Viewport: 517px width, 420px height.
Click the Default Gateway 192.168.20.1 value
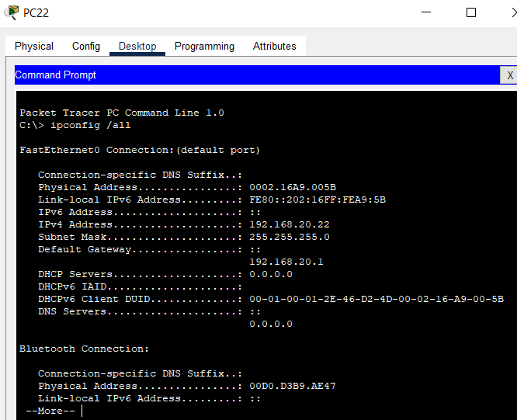(x=286, y=262)
